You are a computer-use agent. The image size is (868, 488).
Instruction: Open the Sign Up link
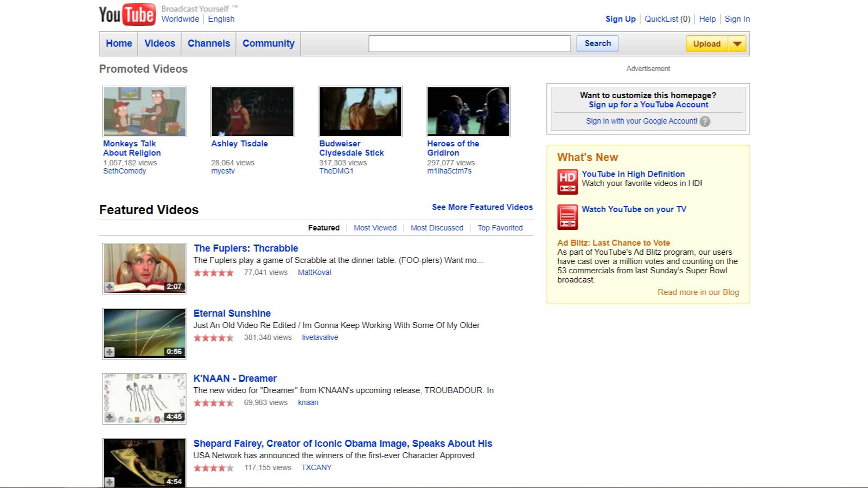click(x=620, y=19)
